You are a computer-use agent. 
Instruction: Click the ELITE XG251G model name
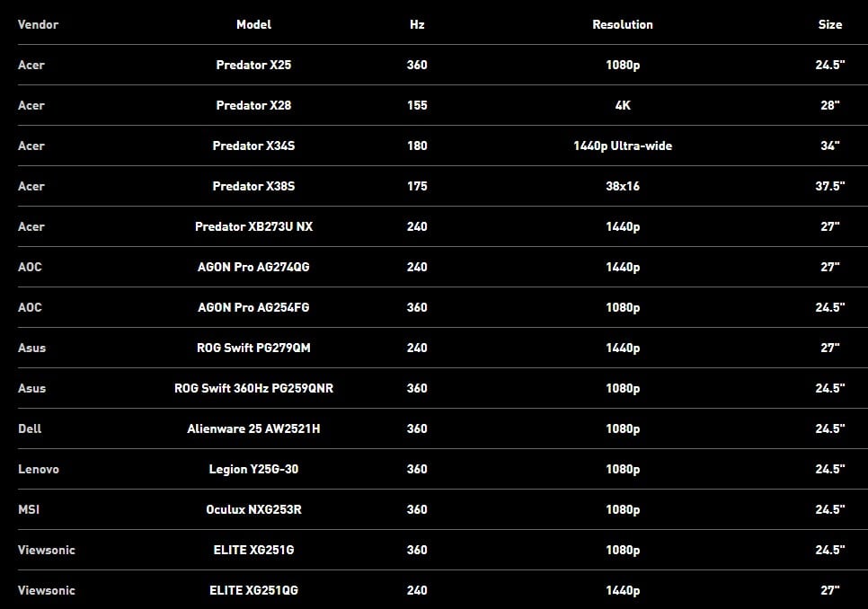pyautogui.click(x=253, y=550)
